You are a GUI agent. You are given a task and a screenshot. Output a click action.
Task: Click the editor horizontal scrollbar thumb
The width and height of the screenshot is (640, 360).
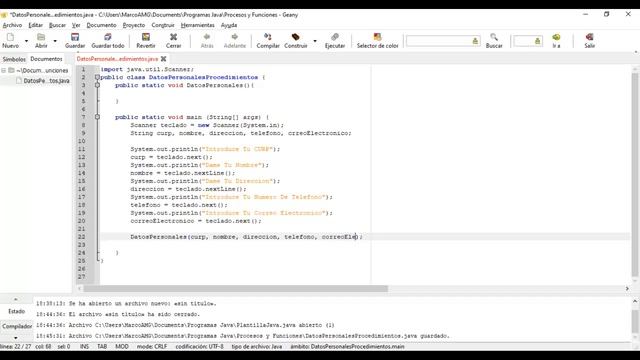click(x=236, y=289)
